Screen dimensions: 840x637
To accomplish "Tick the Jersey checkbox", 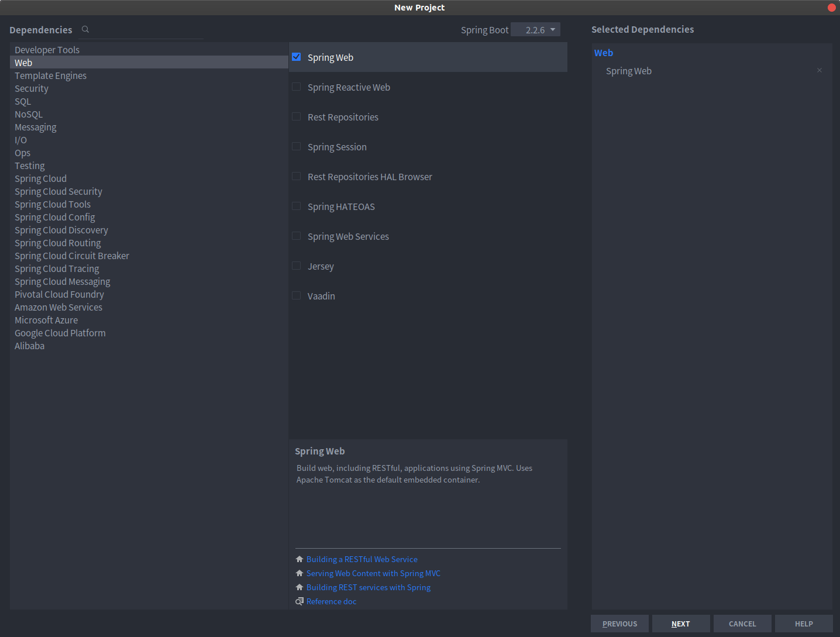I will tap(297, 266).
